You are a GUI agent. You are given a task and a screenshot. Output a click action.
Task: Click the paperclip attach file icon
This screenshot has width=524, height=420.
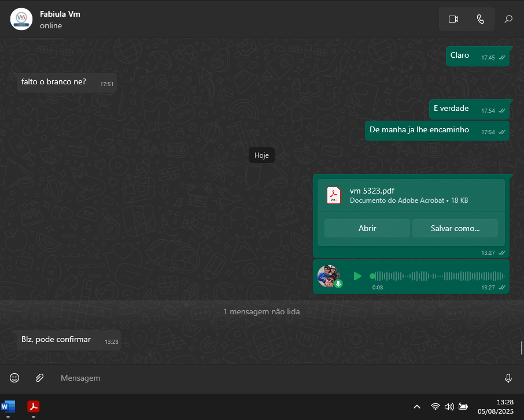(39, 378)
